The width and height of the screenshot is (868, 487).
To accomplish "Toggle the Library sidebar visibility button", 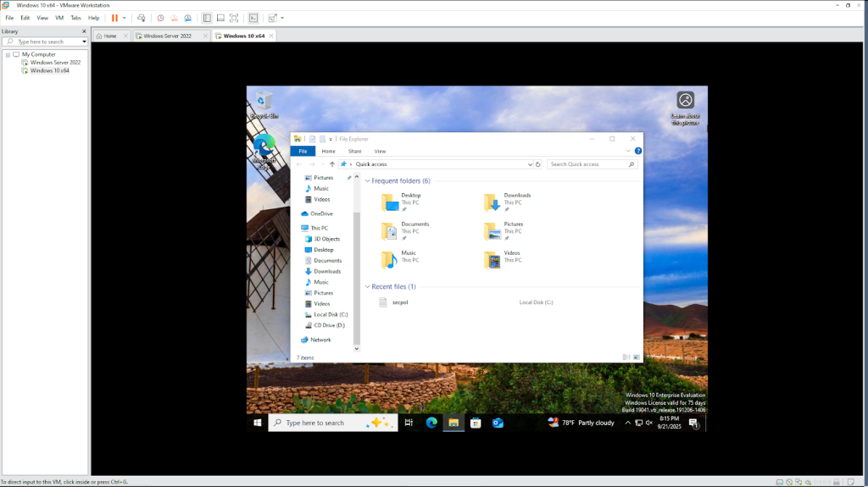I will [x=207, y=18].
